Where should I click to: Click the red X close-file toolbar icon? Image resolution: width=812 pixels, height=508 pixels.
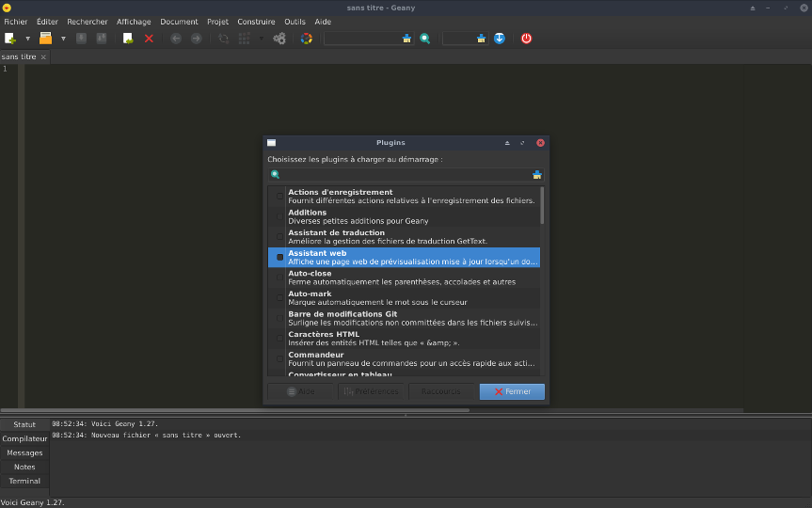click(x=149, y=39)
